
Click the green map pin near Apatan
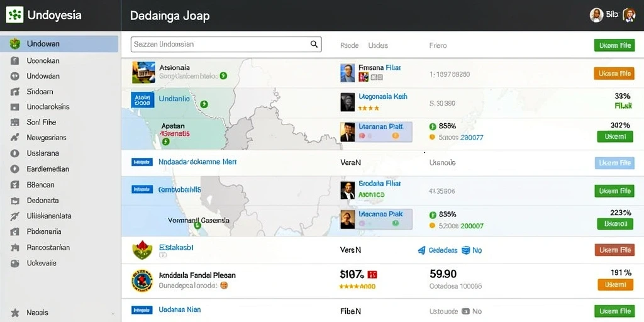tap(165, 142)
